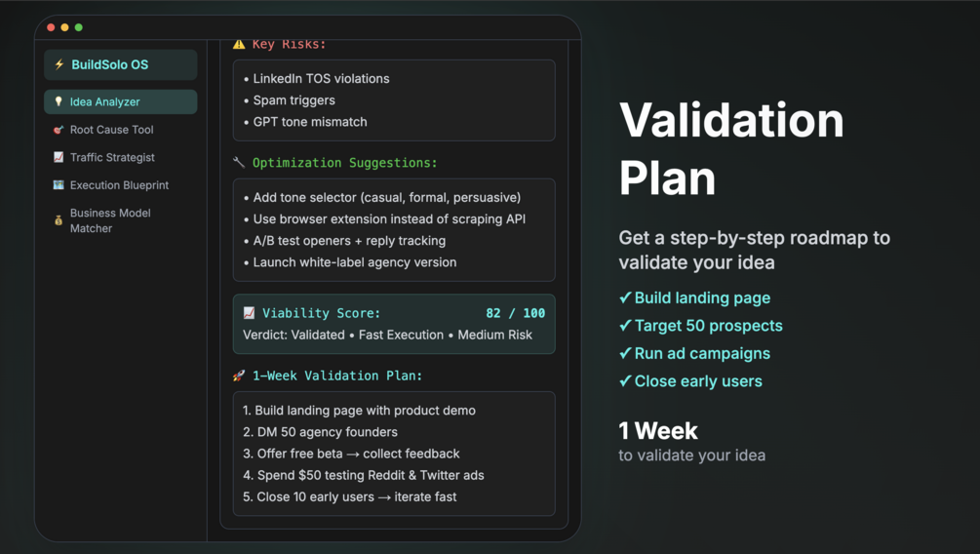
Task: Click the warning icon beside Key Risks
Action: [239, 44]
